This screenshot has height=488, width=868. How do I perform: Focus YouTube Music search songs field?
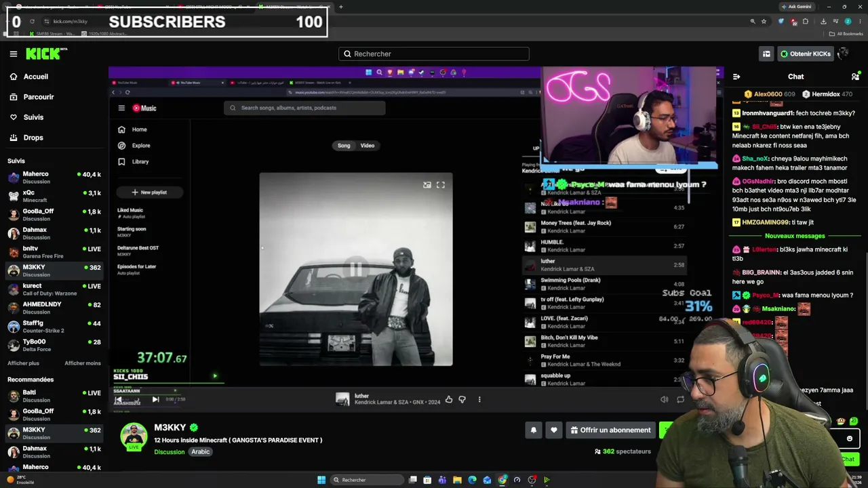304,108
